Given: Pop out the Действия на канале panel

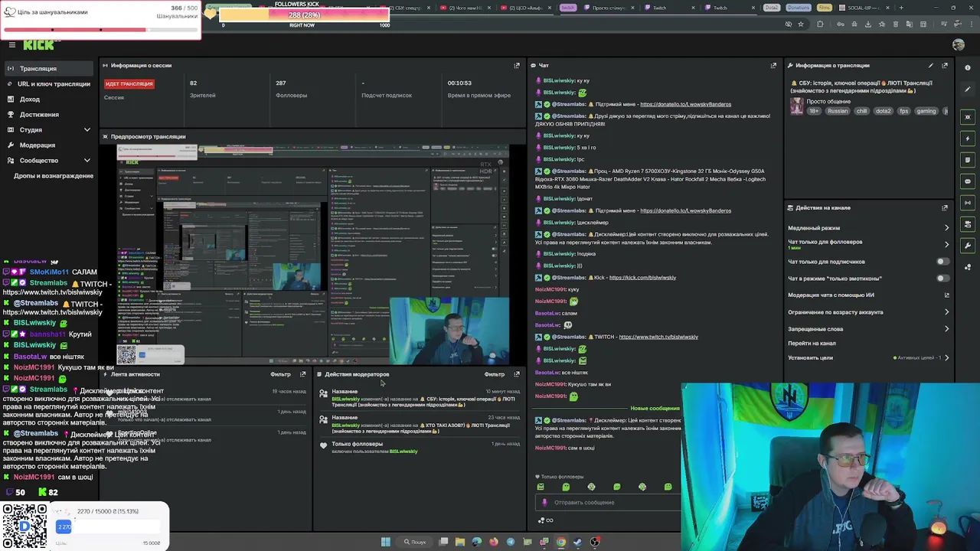Looking at the screenshot, I should (x=945, y=207).
